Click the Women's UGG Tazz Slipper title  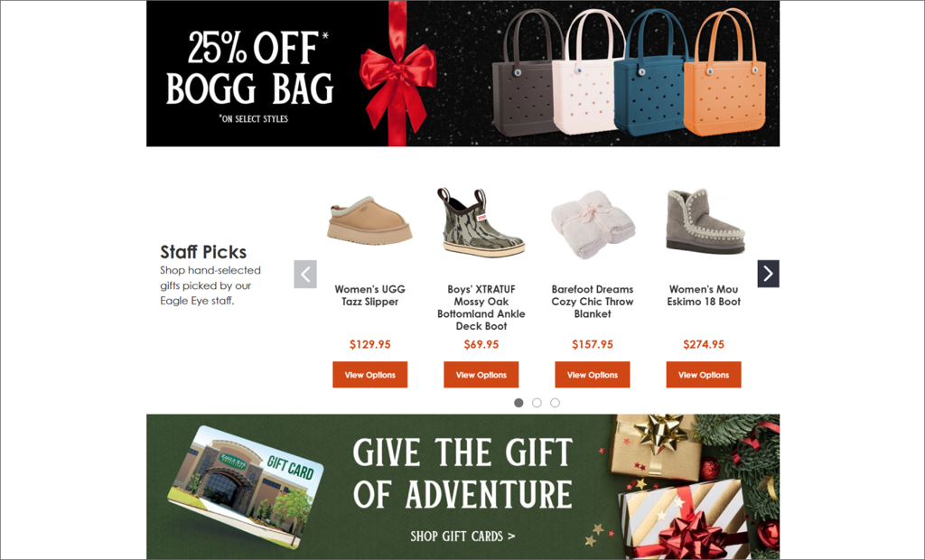click(369, 295)
